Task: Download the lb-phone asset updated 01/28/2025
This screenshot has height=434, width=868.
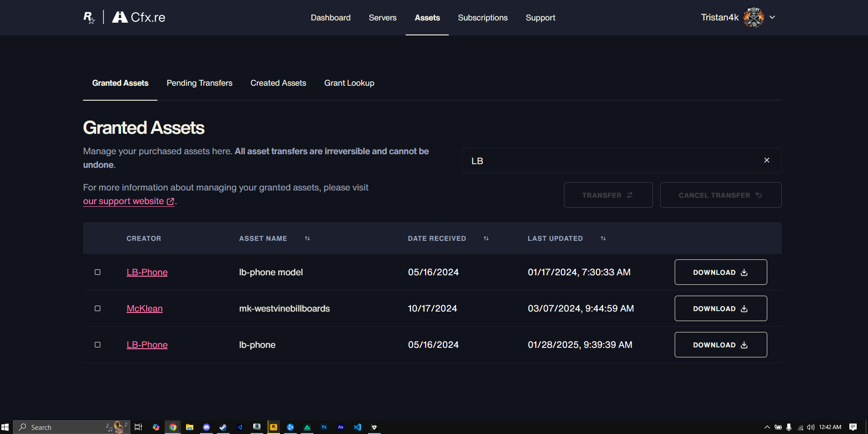Action: pos(721,345)
